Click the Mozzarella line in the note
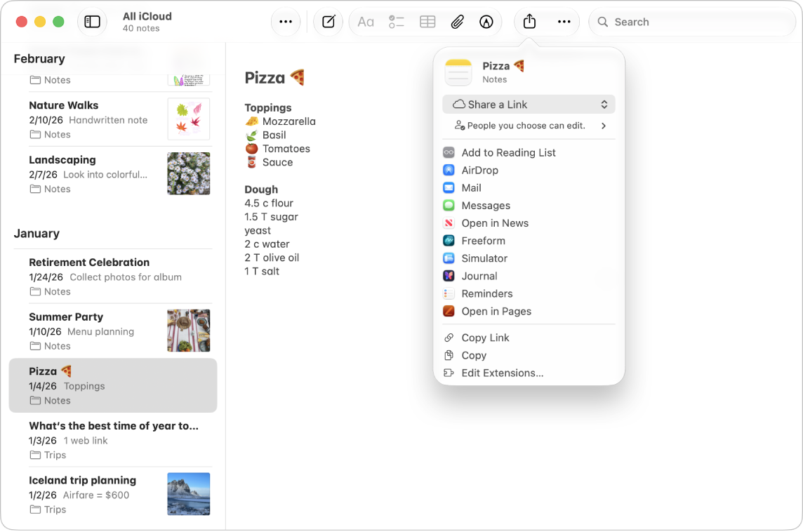Image resolution: width=803 pixels, height=532 pixels. click(280, 121)
